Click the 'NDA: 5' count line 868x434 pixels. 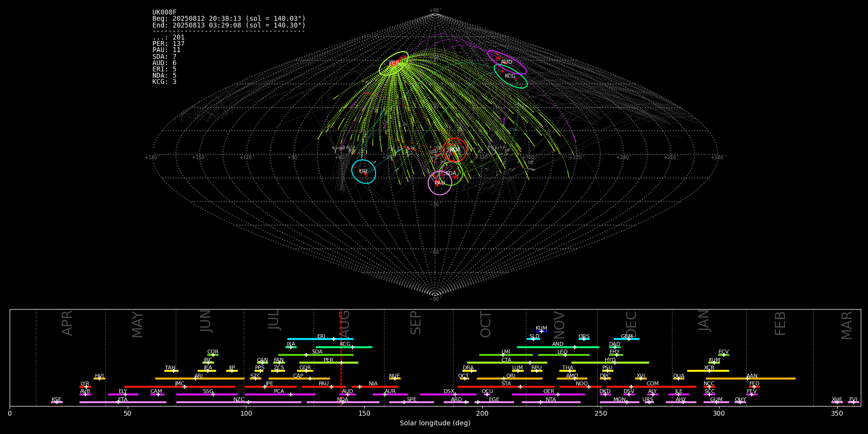[164, 76]
